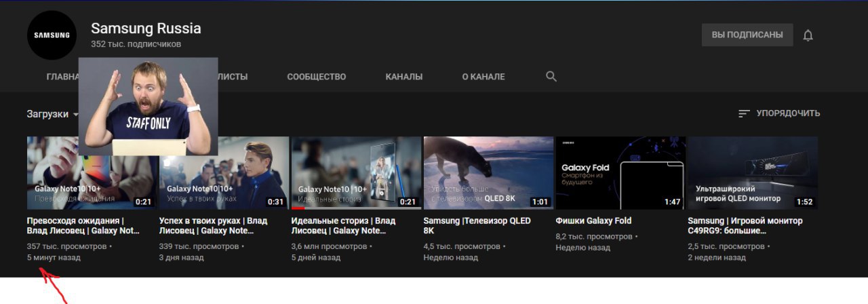Click the 352 тыс. подписчиков subscriber count

(x=136, y=44)
